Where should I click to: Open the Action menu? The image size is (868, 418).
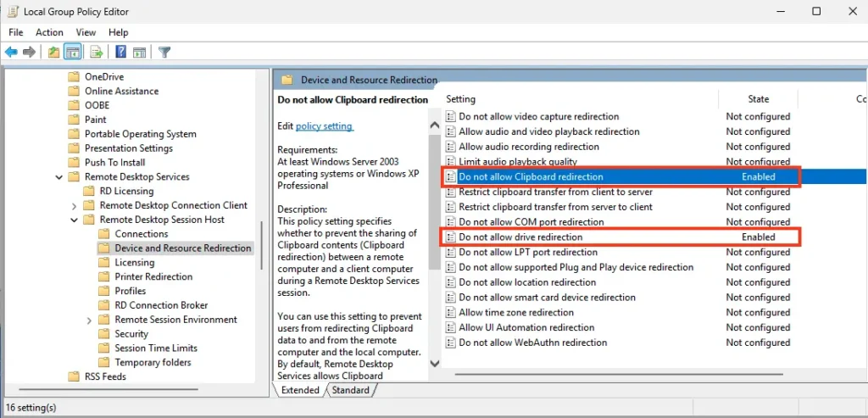coord(49,32)
